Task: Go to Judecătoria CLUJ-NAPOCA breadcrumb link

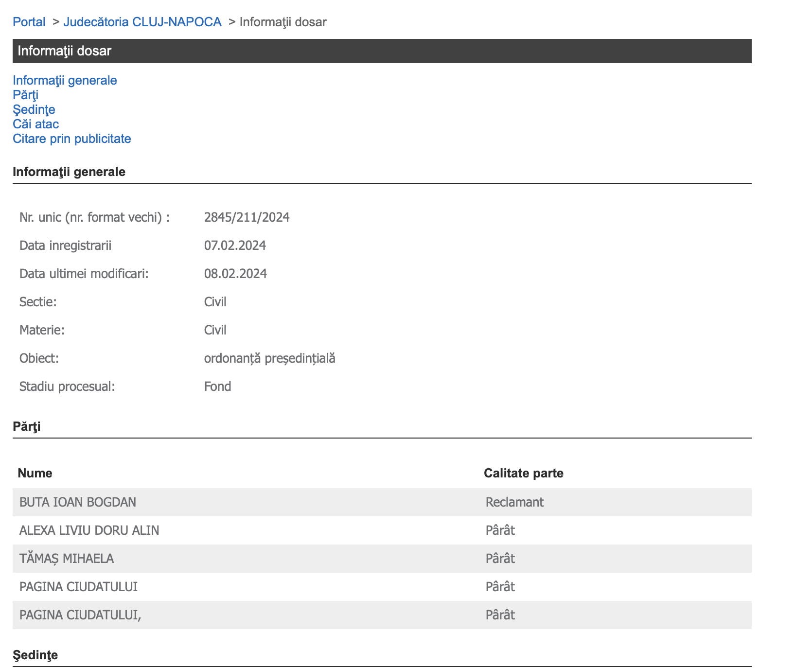Action: [142, 22]
